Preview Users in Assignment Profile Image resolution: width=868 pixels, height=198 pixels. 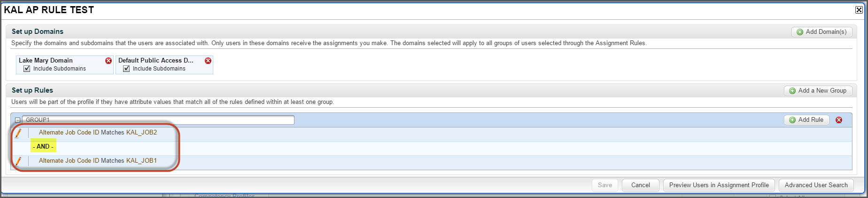click(x=719, y=185)
